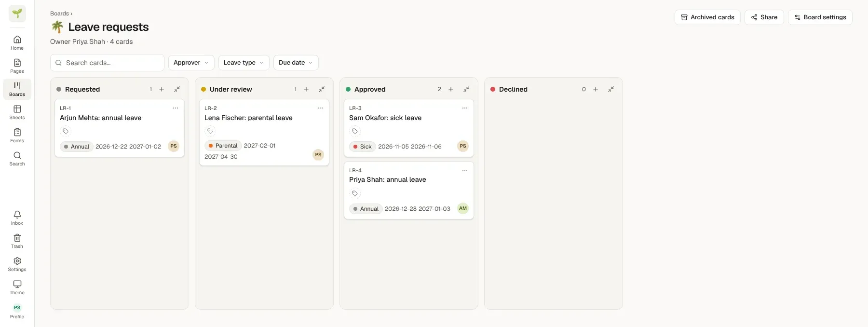Go to Home in the sidebar
This screenshot has height=327, width=868.
(17, 43)
